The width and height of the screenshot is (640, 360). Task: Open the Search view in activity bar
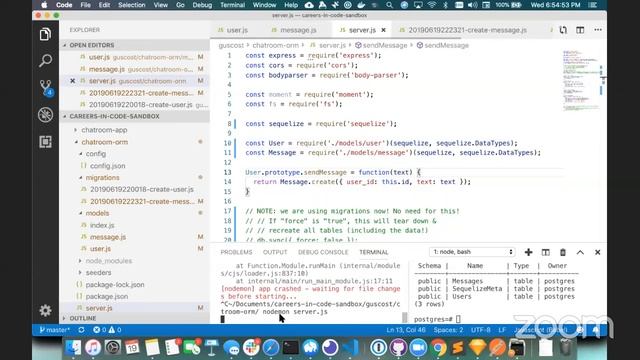point(45,60)
